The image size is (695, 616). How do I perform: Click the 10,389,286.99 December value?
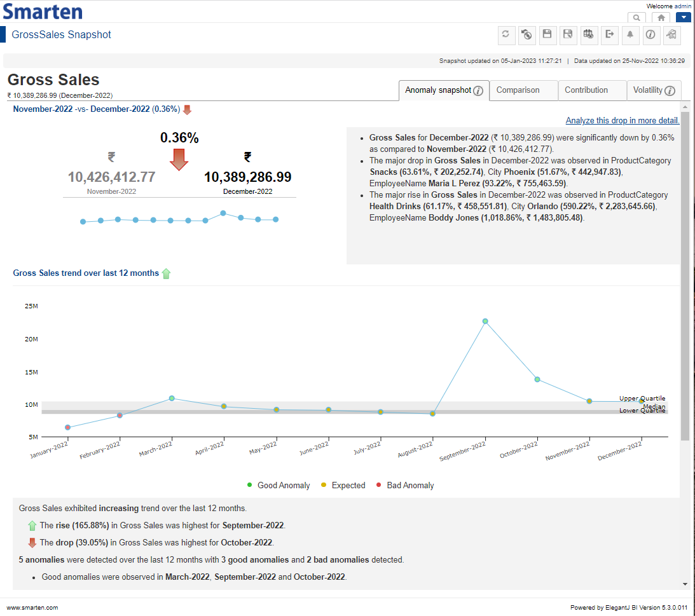(x=248, y=177)
